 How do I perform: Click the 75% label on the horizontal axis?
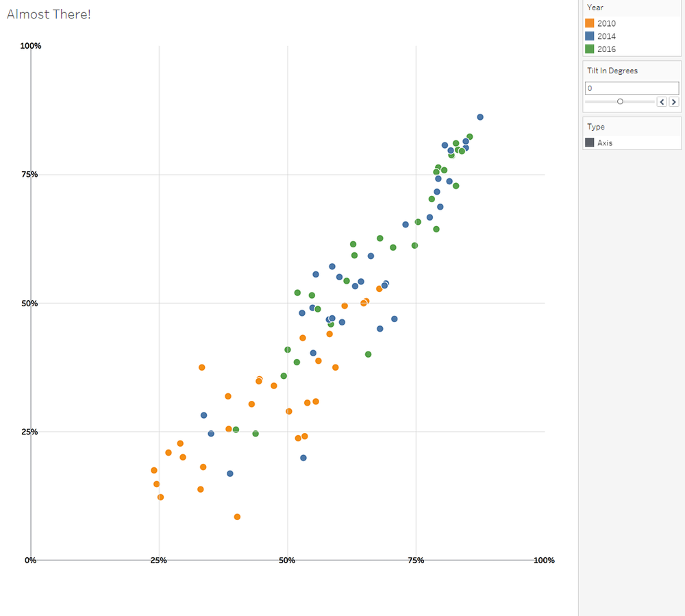(415, 560)
